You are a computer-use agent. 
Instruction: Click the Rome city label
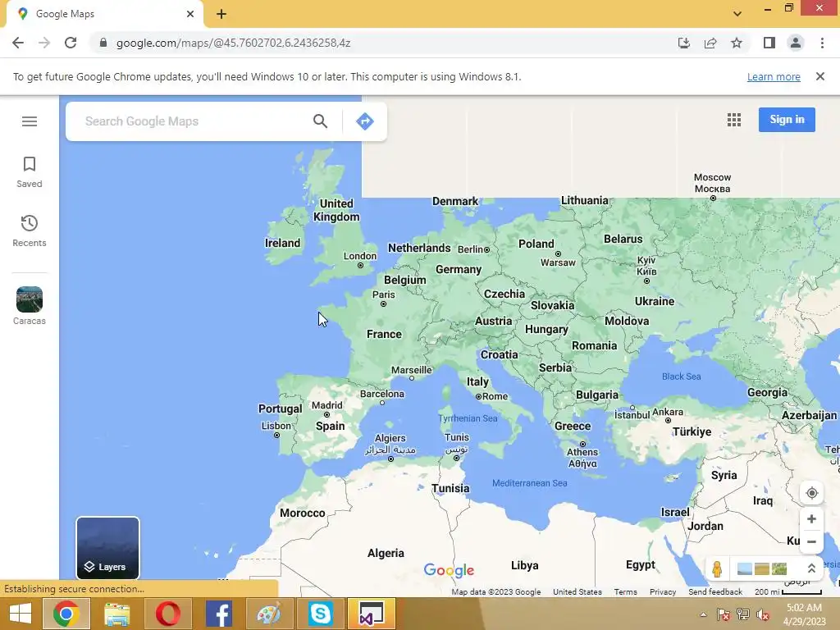(495, 396)
